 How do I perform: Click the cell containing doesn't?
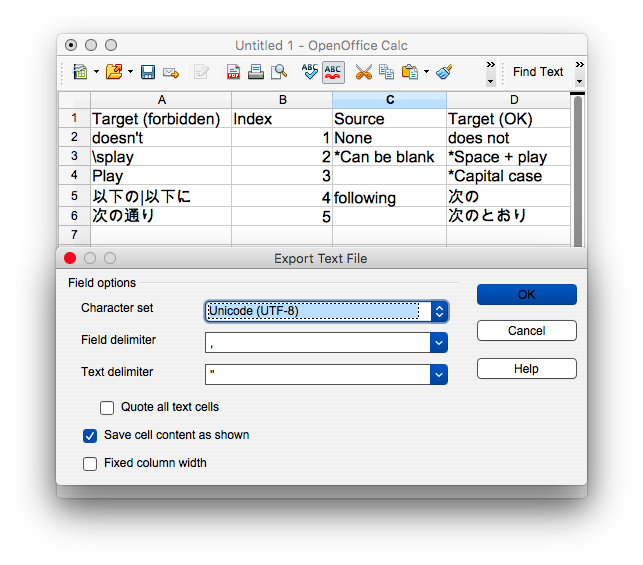161,138
